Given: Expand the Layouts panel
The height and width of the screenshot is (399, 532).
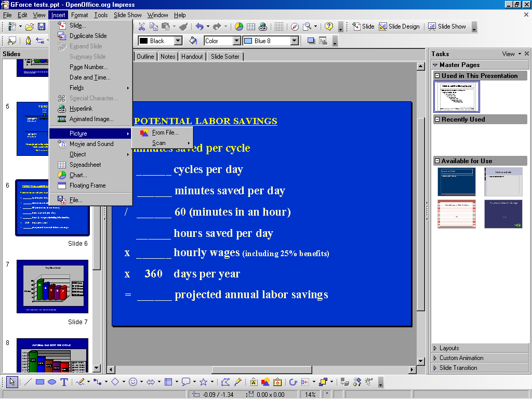Looking at the screenshot, I should [449, 348].
